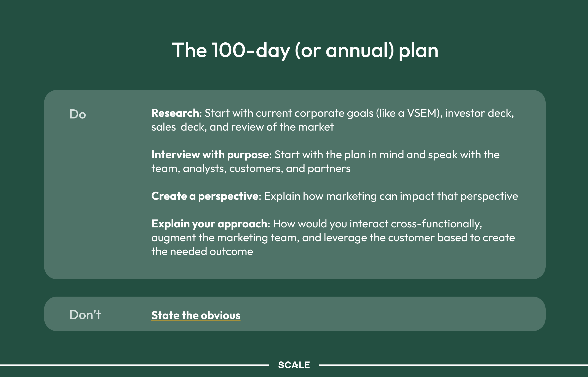The height and width of the screenshot is (377, 588).
Task: Click empty area inside the Don't card
Action: click(392, 314)
